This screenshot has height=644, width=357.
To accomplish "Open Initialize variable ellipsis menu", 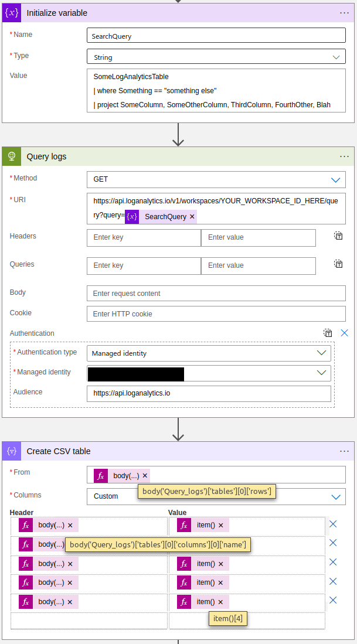I will pos(344,13).
